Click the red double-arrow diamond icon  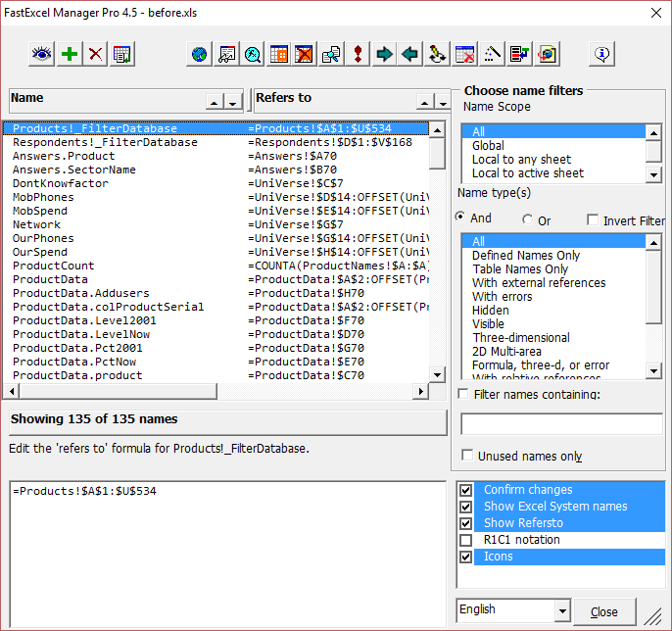pos(358,54)
